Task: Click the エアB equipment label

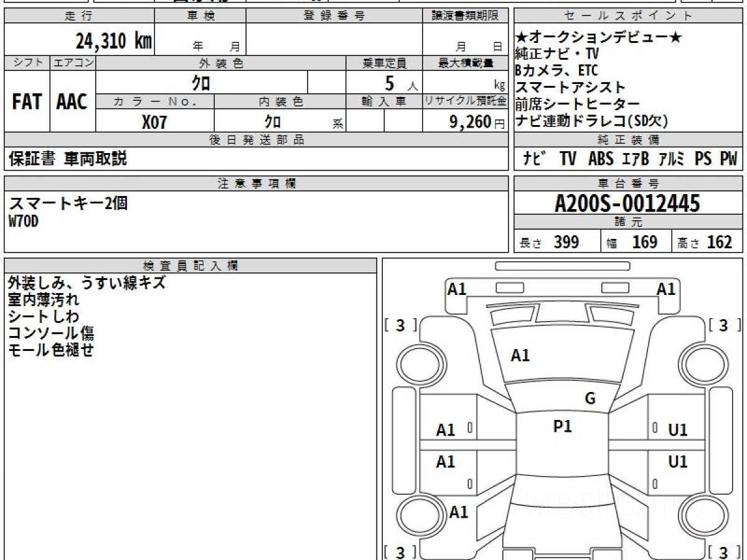Action: coord(635,159)
